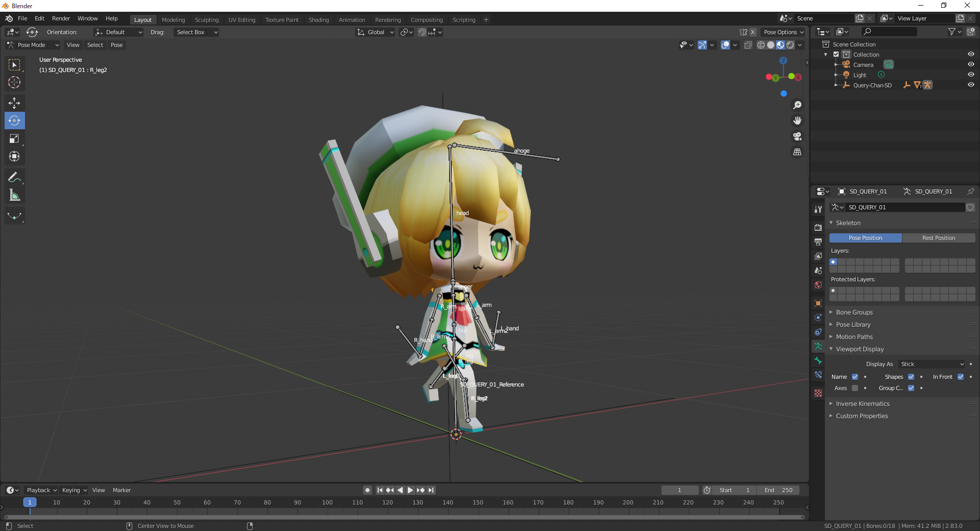The width and height of the screenshot is (980, 531).
Task: Open the Bone properties tab
Action: [x=818, y=360]
